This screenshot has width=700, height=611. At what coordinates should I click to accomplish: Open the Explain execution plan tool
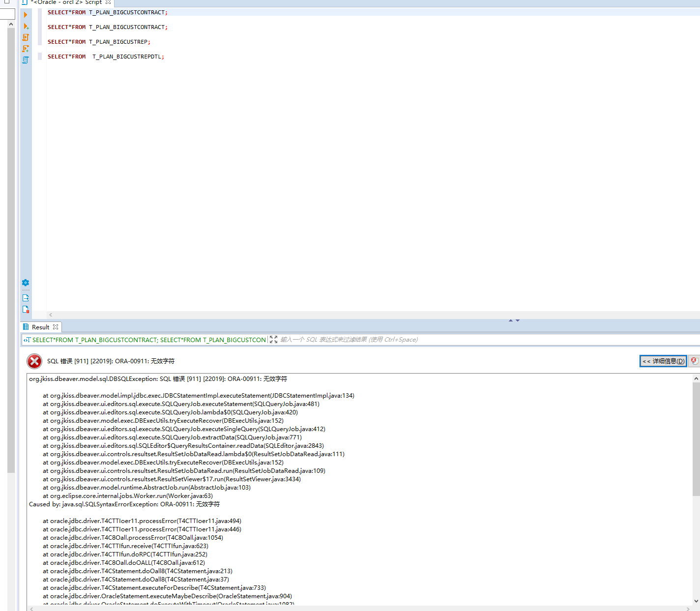(x=26, y=60)
